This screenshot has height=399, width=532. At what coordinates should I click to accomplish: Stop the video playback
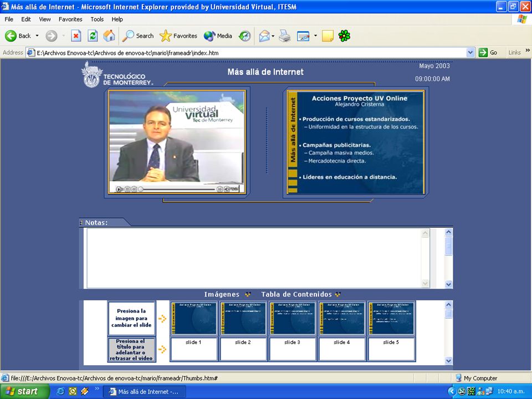pyautogui.click(x=127, y=189)
